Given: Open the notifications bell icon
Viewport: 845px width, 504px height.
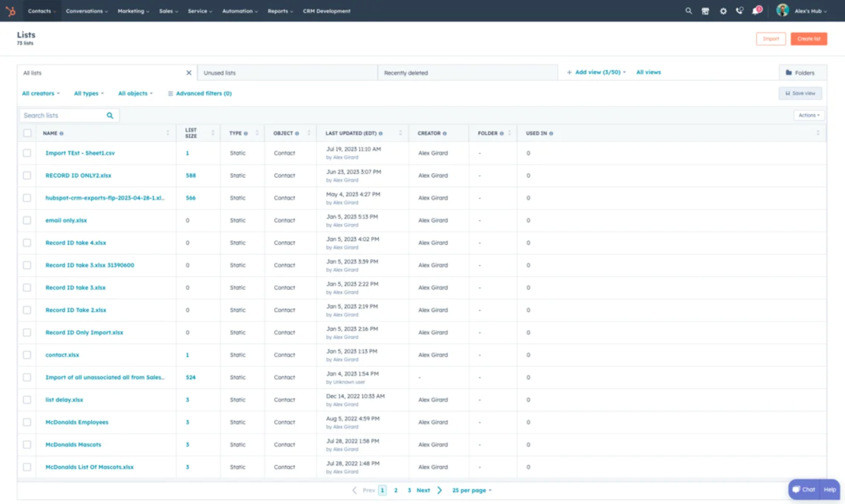Looking at the screenshot, I should pyautogui.click(x=756, y=11).
